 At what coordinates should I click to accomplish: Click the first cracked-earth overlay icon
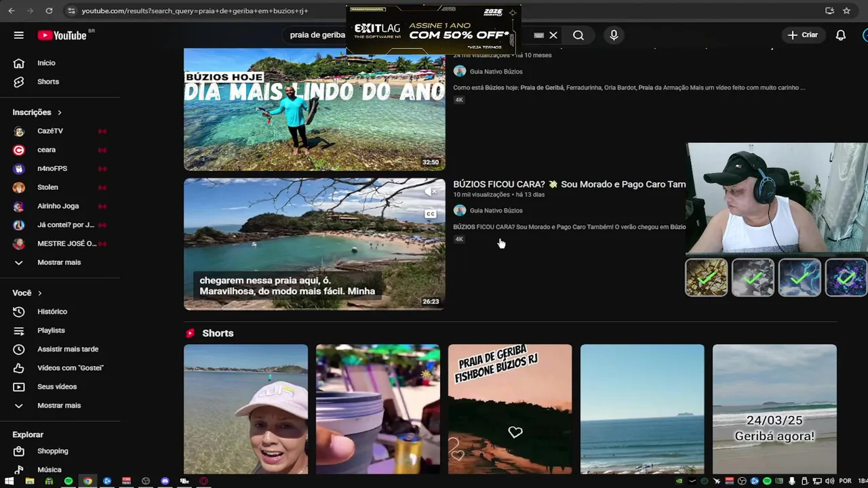click(706, 278)
